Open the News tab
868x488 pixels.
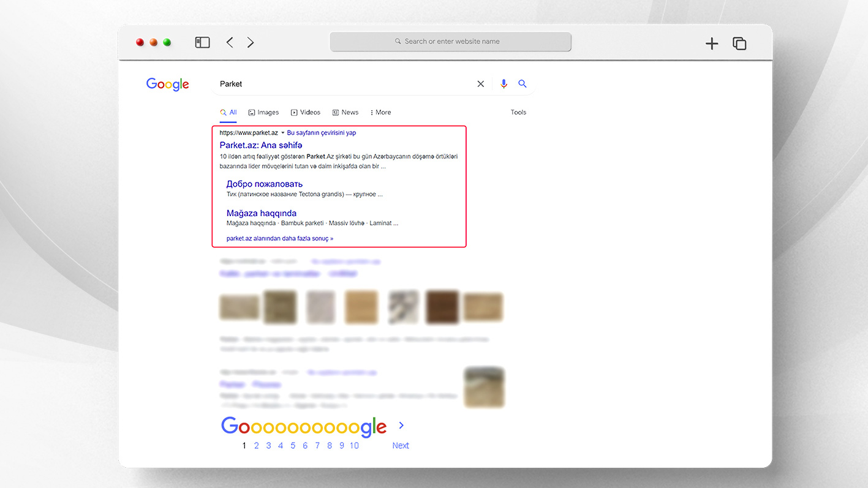tap(345, 113)
